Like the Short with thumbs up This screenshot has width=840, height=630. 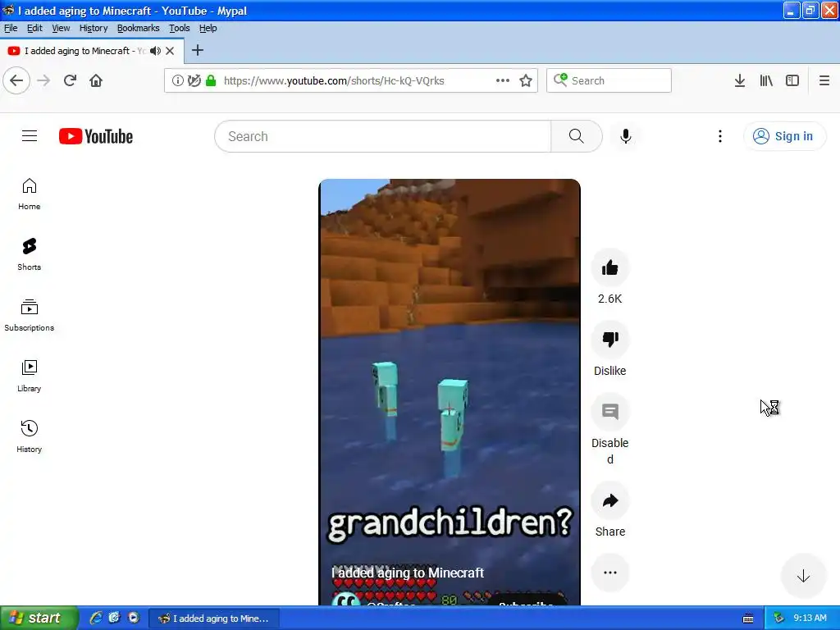[x=609, y=267]
